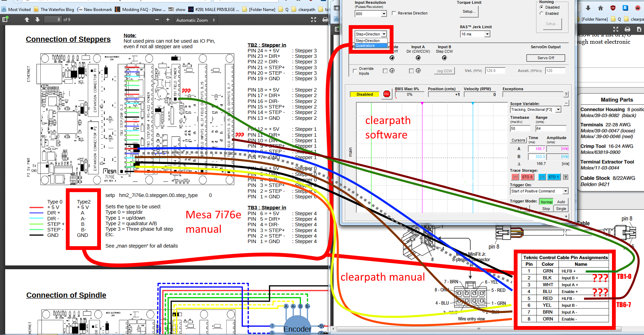This screenshot has height=335, width=644.
Task: Open The Waterfox Blog bookmark
Action: point(54,9)
